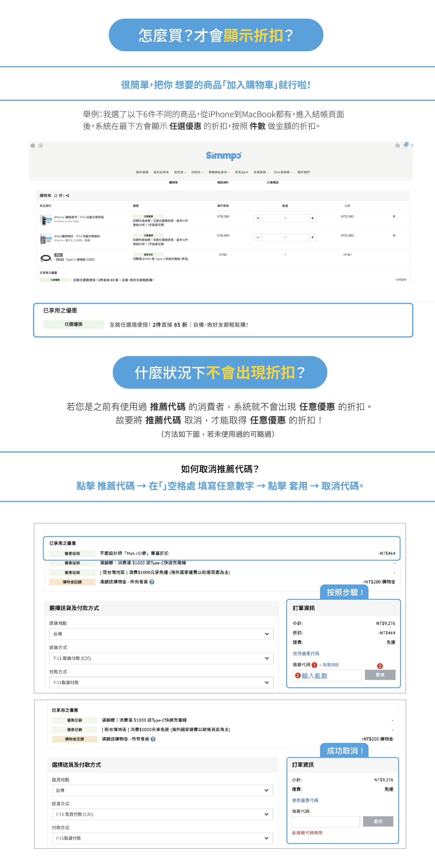Remove the iPad screen protector item

(394, 235)
